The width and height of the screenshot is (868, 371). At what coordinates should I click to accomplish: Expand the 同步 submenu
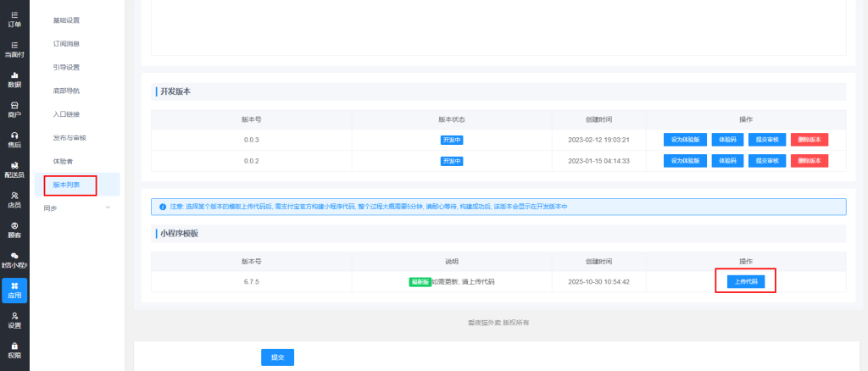coord(76,208)
